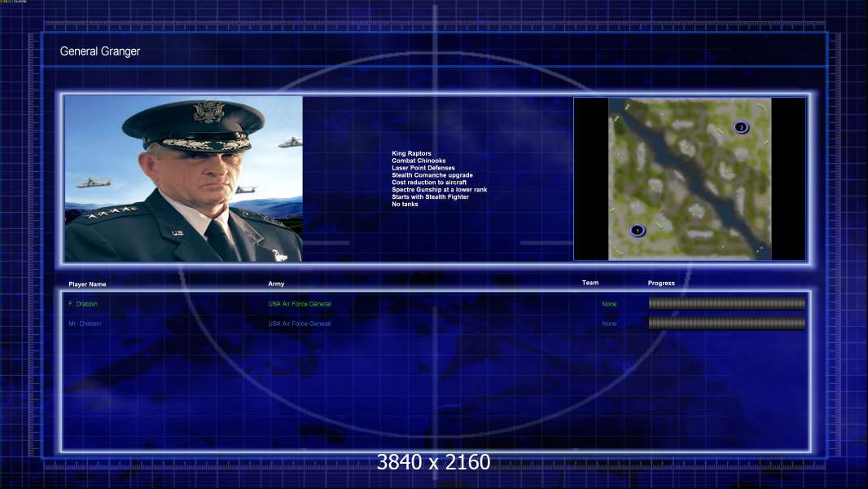868x489 pixels.
Task: Click F. Drabbin's "USA Air Force General" army
Action: [x=300, y=304]
